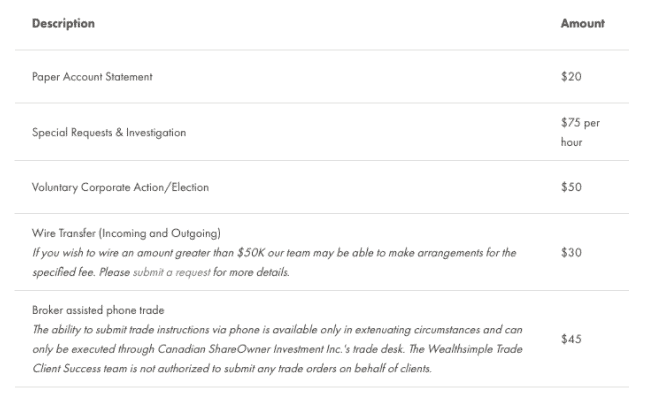The height and width of the screenshot is (404, 655).
Task: Click the Description column header
Action: [63, 23]
